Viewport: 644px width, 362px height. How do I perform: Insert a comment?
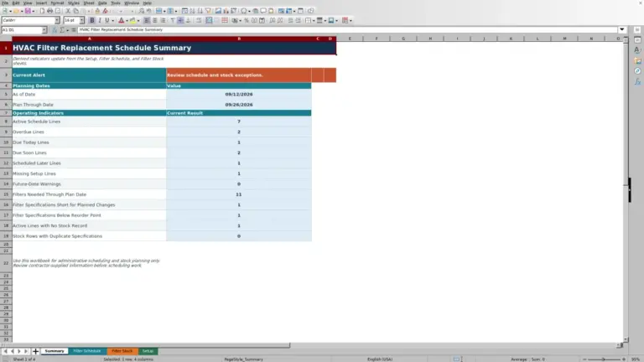262,11
